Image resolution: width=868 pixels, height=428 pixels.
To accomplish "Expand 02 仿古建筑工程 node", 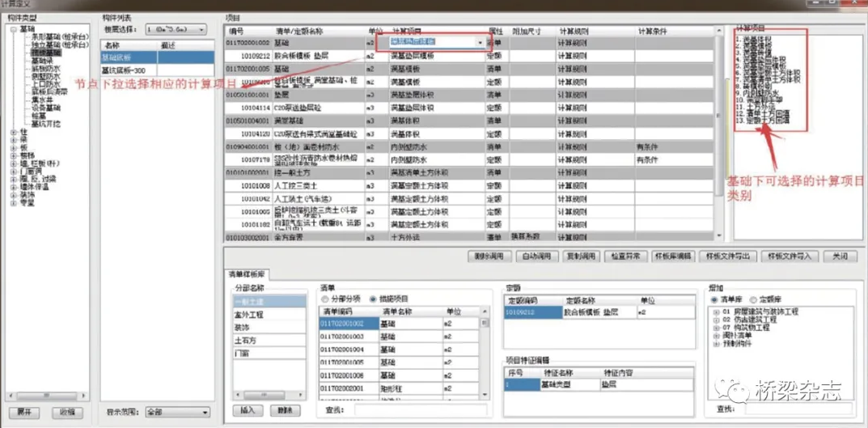I will tap(717, 320).
